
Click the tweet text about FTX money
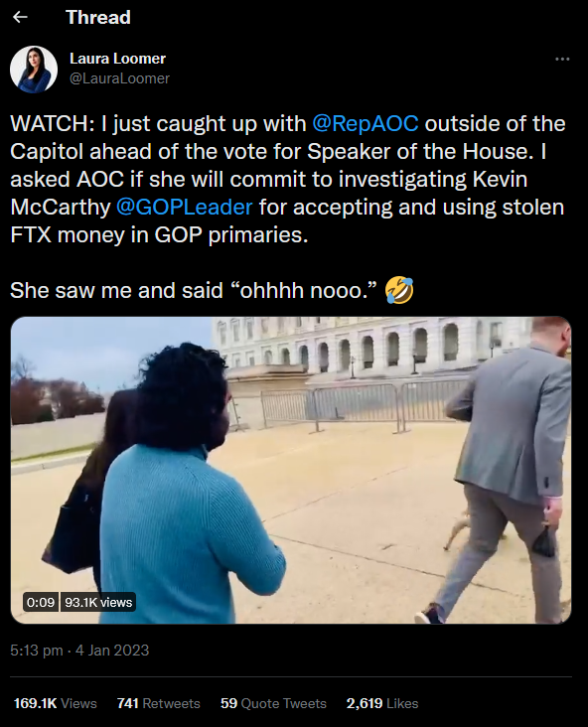pyautogui.click(x=287, y=179)
